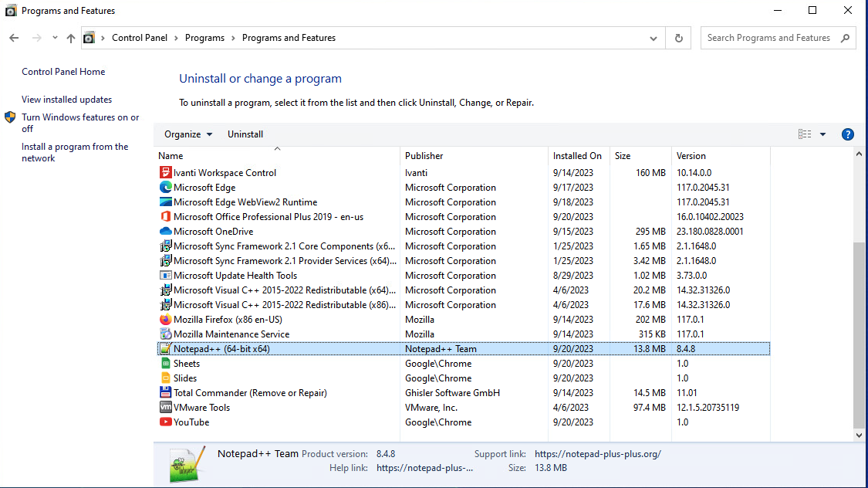
Task: Refresh the Programs and Features list
Action: [x=679, y=38]
